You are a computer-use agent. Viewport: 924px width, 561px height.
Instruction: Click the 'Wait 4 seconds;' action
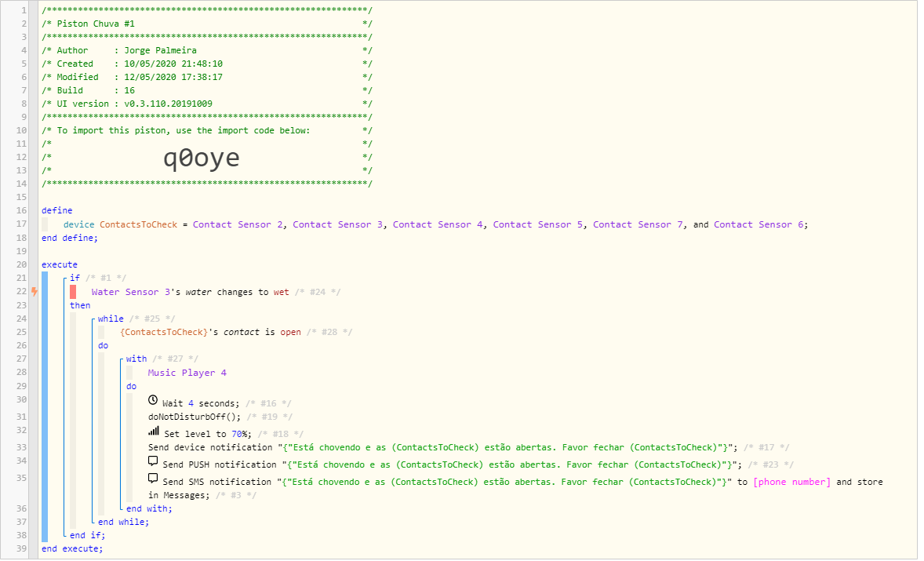point(201,403)
